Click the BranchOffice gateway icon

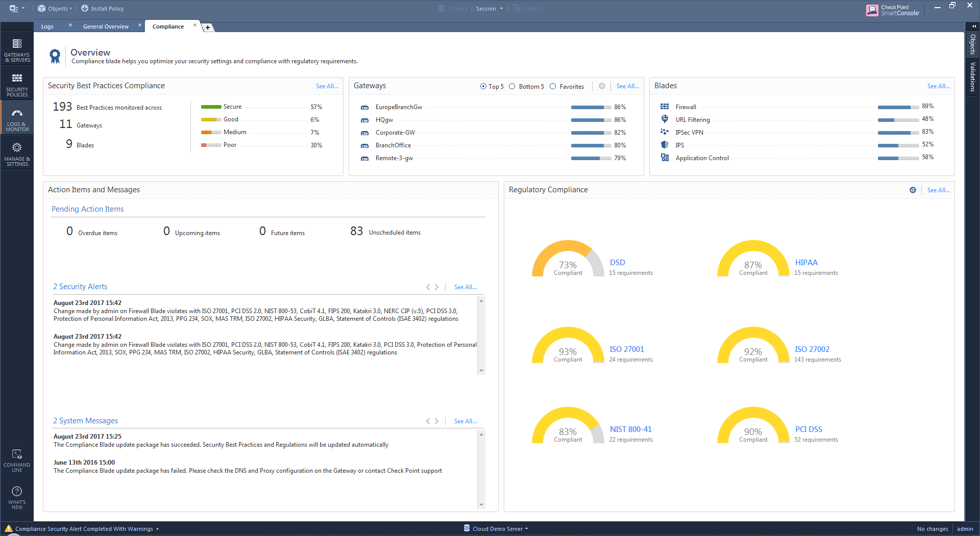364,146
